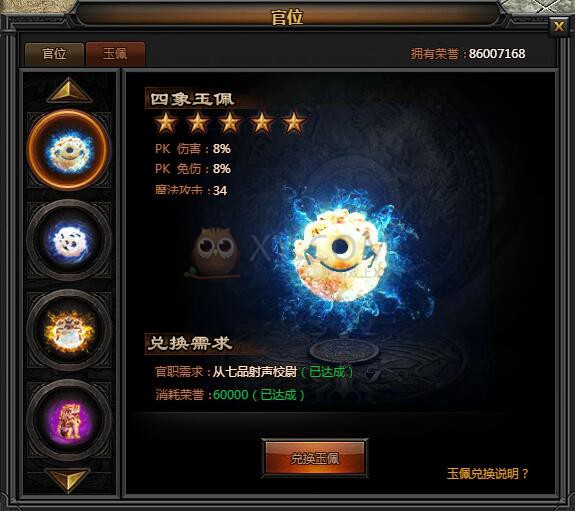Click the down arrow in pendant list
The width and height of the screenshot is (575, 511).
(x=68, y=479)
